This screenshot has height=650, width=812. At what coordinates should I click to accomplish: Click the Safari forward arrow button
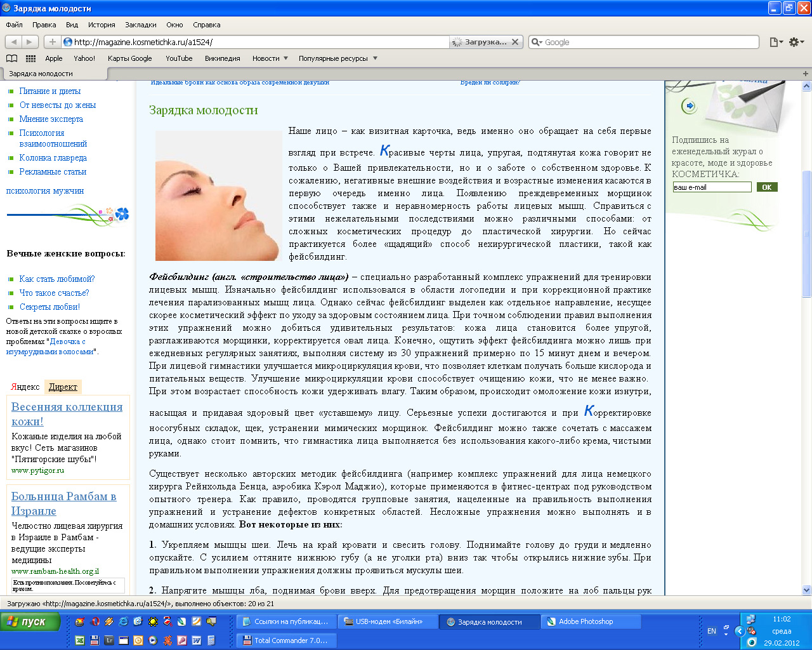pyautogui.click(x=30, y=42)
